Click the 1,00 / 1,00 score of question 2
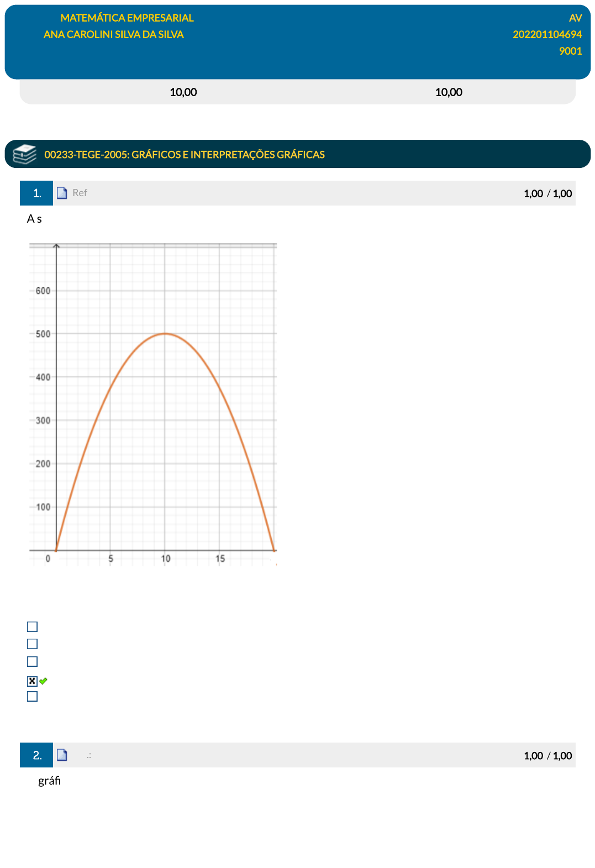This screenshot has height=868, width=595. 547,755
